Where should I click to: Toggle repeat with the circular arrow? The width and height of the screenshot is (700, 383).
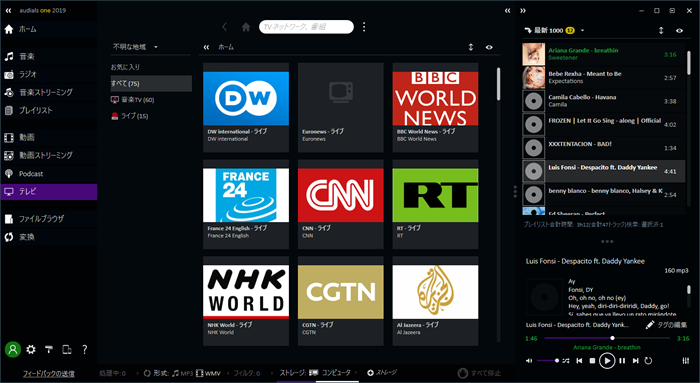click(x=649, y=361)
